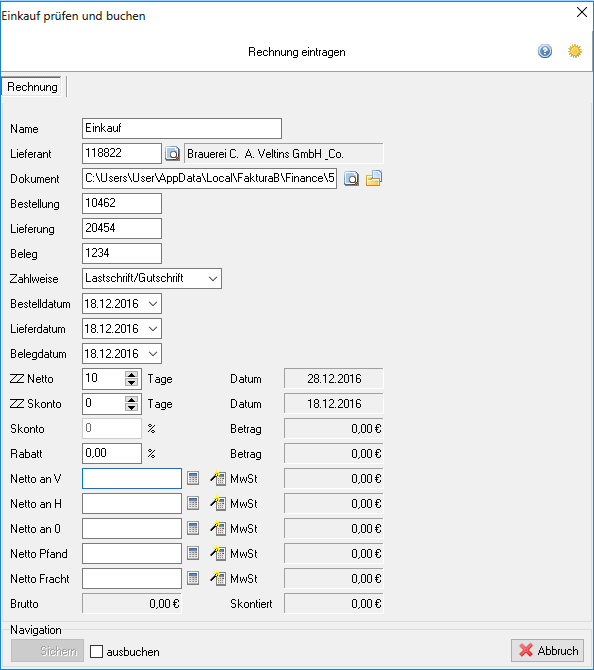
Task: Enable the ausbuchen checkbox
Action: (97, 652)
